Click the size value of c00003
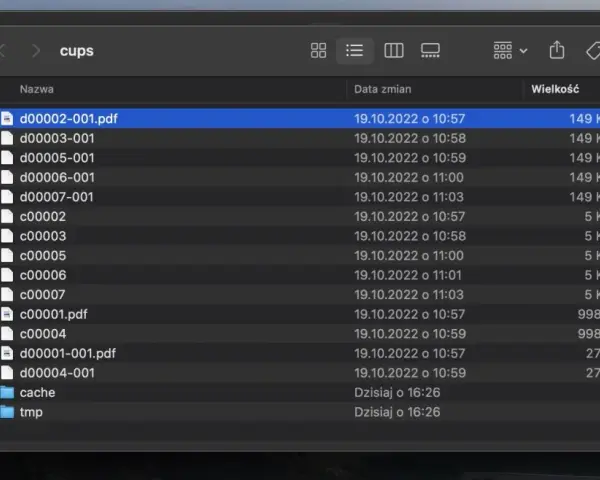The image size is (600, 480). [592, 236]
